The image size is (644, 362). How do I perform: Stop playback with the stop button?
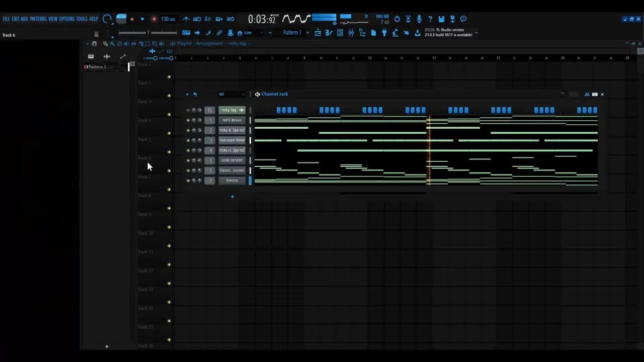pyautogui.click(x=142, y=19)
